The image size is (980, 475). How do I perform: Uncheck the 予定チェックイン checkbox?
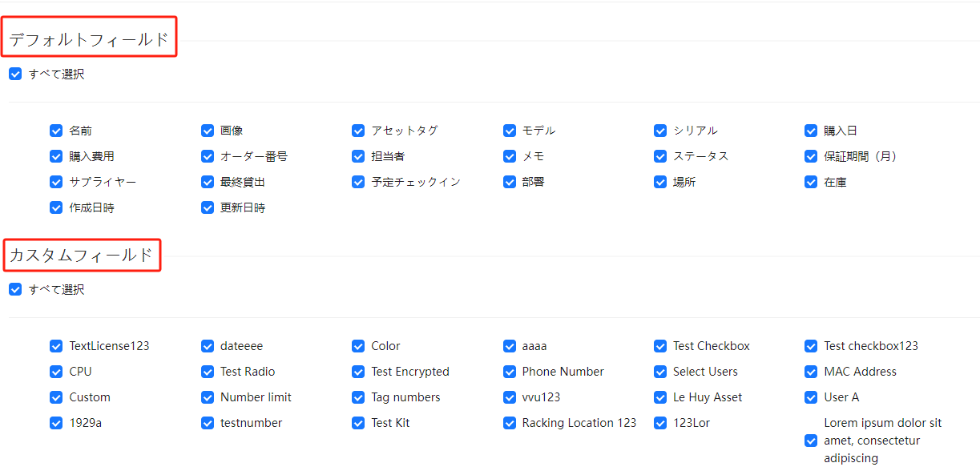[358, 182]
